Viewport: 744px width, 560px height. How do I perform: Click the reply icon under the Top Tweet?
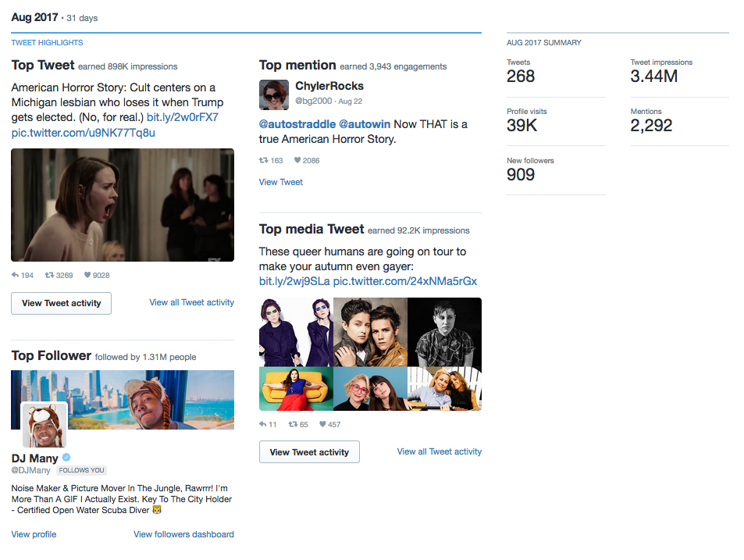pyautogui.click(x=15, y=275)
